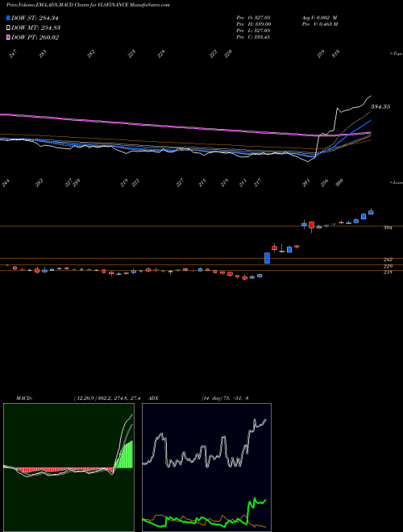Click the 201 lows label
The image size is (403, 532).
click(x=306, y=183)
